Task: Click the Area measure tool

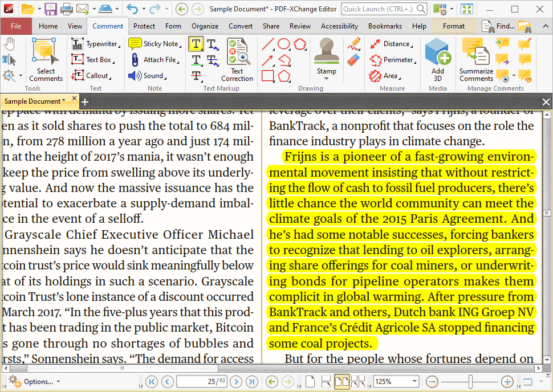Action: [385, 75]
